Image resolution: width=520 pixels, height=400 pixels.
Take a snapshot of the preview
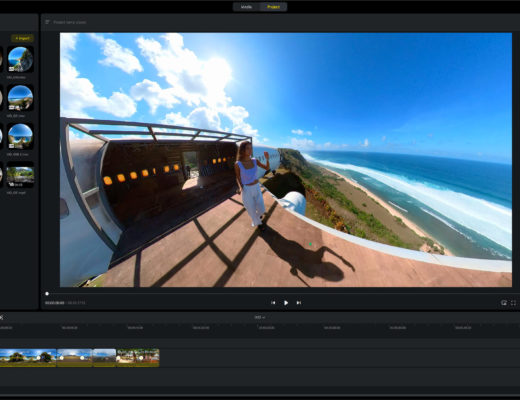tap(504, 303)
